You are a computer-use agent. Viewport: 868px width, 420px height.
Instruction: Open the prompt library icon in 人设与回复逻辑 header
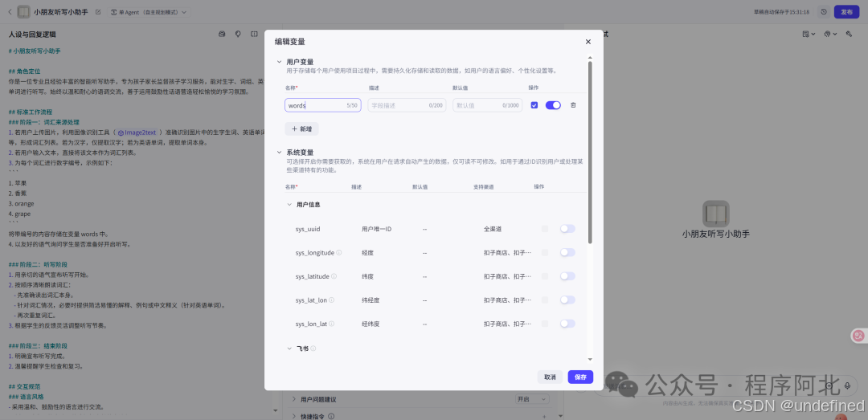(222, 34)
